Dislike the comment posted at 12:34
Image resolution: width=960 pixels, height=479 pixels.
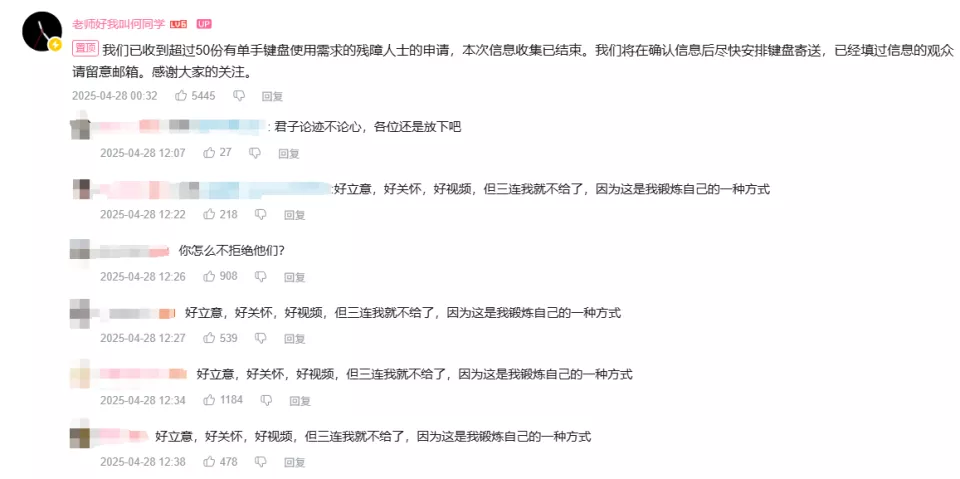click(x=266, y=401)
